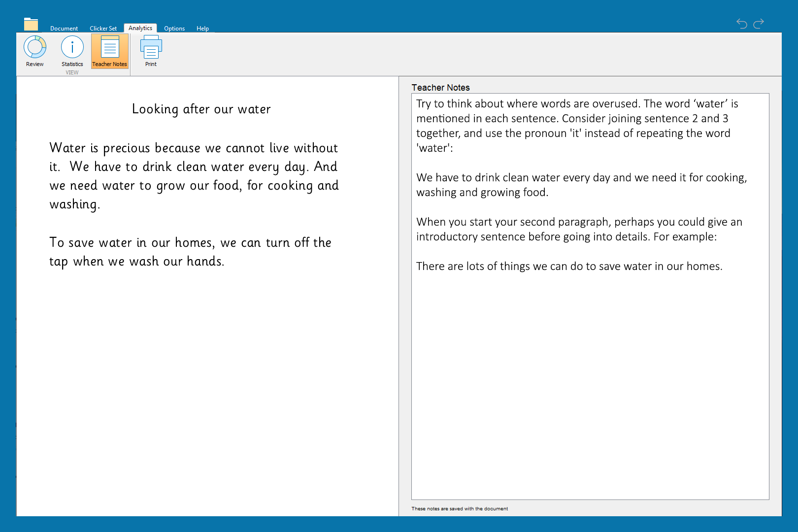798x532 pixels.
Task: Select the Analytics tab
Action: 140,28
